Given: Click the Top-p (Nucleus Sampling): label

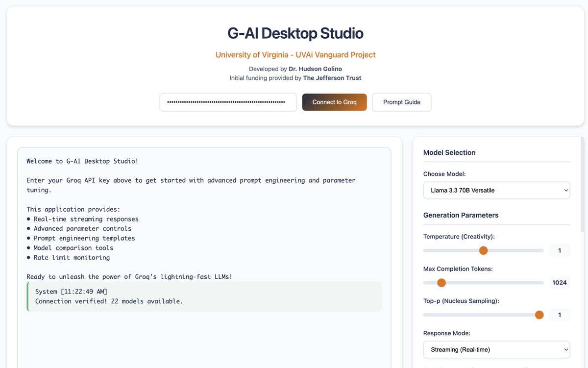Looking at the screenshot, I should (461, 301).
